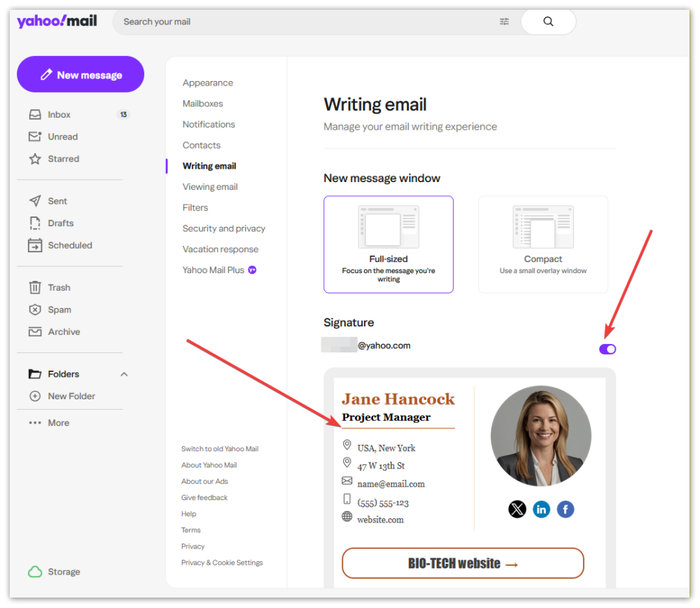
Task: Click the Spam shield icon
Action: (x=35, y=310)
